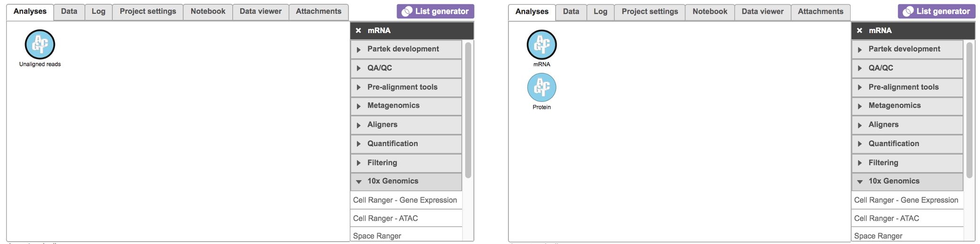Viewport: 980px width, 244px height.
Task: Select the Unaligned reads data node
Action: pyautogui.click(x=40, y=44)
